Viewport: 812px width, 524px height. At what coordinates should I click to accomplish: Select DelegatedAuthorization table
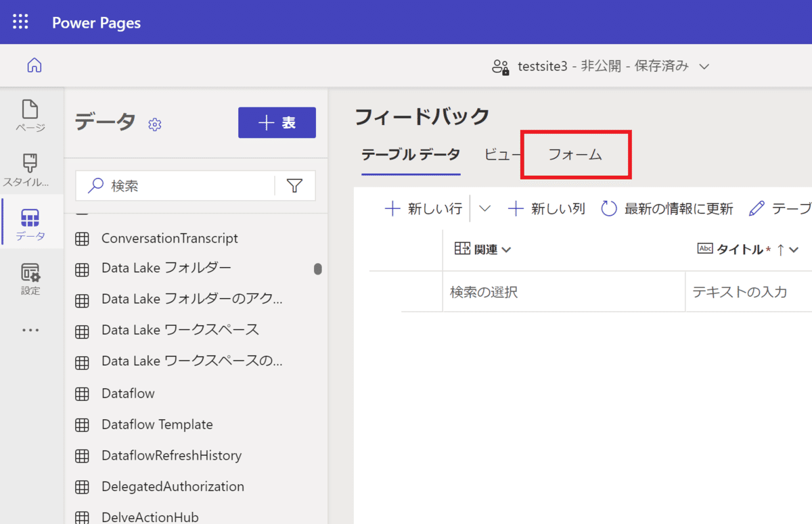(x=173, y=487)
